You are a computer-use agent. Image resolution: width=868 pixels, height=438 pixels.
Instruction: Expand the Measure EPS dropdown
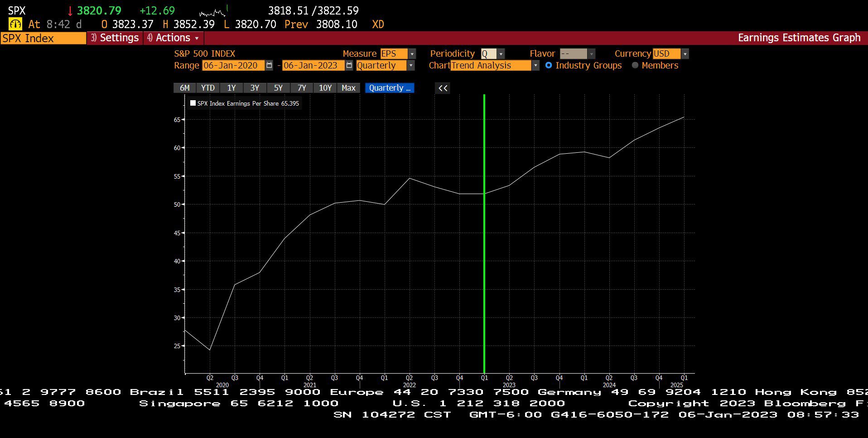(x=412, y=54)
